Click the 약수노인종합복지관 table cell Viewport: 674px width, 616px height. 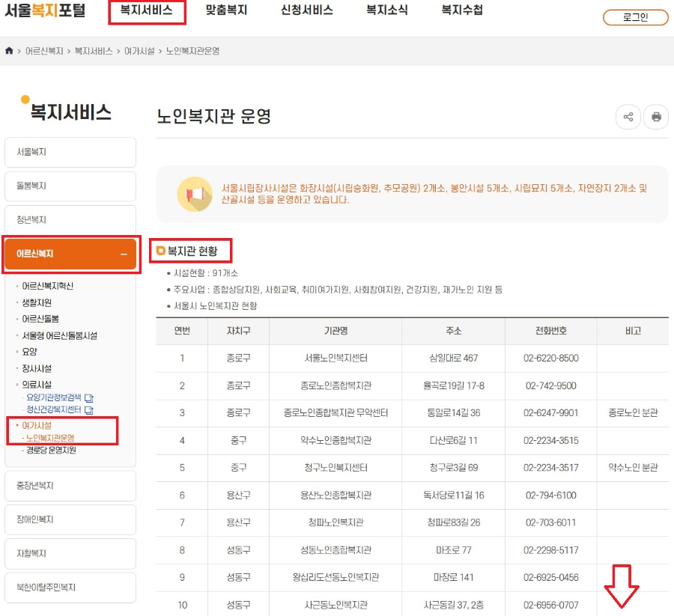336,441
